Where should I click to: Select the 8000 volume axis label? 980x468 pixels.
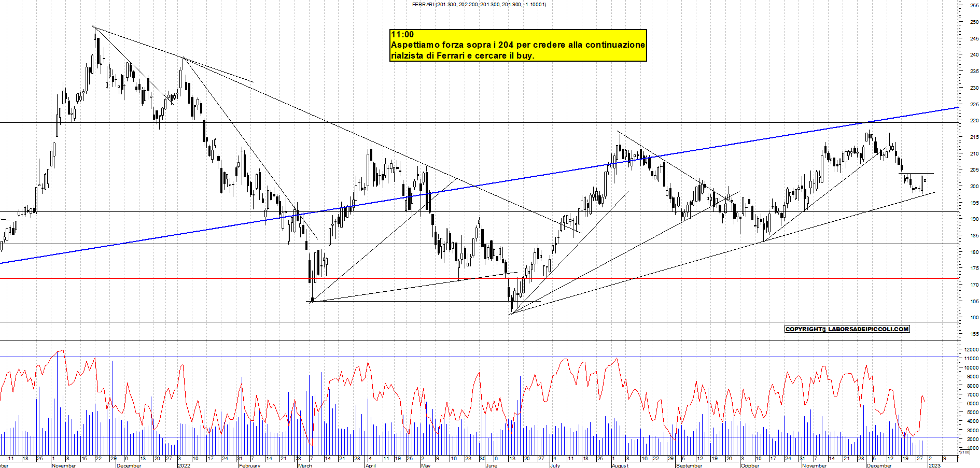tap(973, 385)
